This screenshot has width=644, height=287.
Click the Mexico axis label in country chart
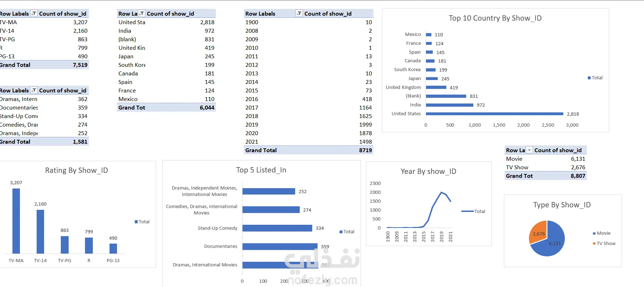(x=413, y=34)
